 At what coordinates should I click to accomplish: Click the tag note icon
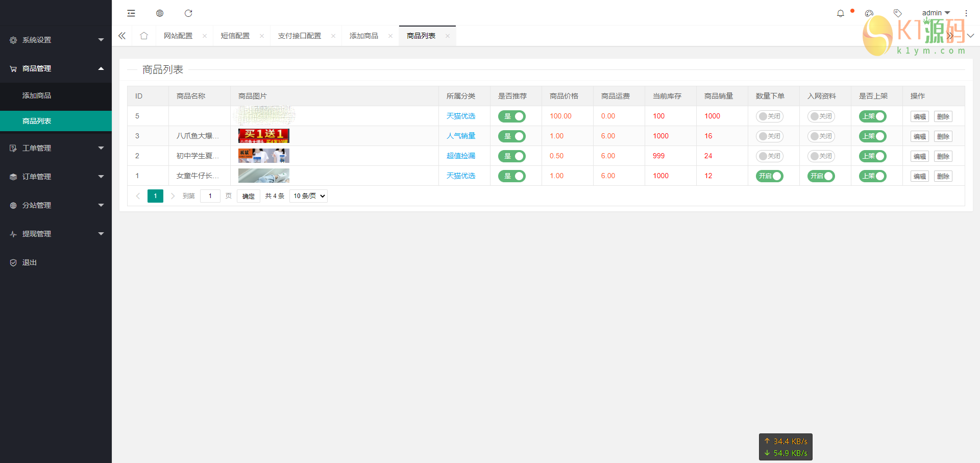[898, 13]
